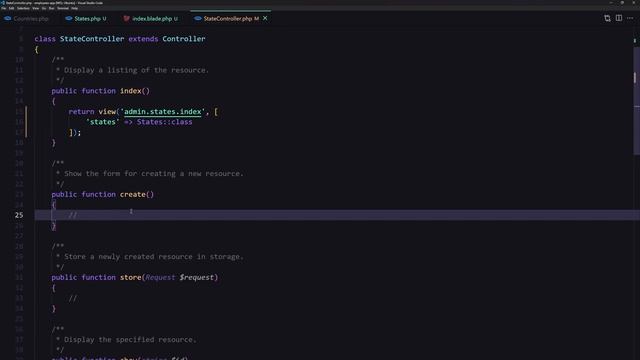
Task: Select the index.blade.php tab
Action: pyautogui.click(x=152, y=18)
